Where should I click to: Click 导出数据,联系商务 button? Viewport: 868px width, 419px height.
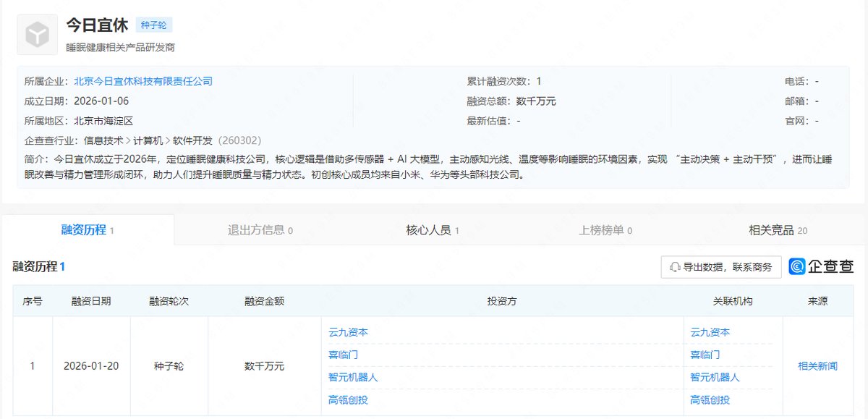coord(721,267)
